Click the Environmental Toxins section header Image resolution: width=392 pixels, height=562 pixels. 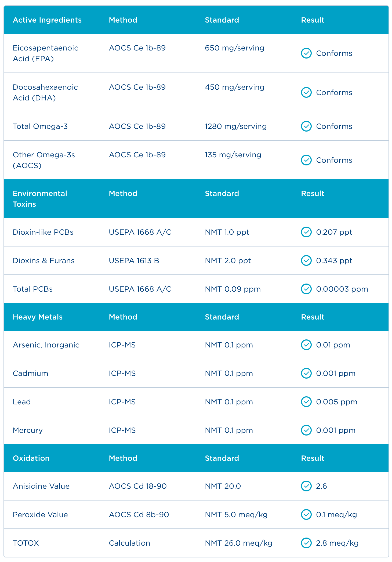tap(40, 199)
